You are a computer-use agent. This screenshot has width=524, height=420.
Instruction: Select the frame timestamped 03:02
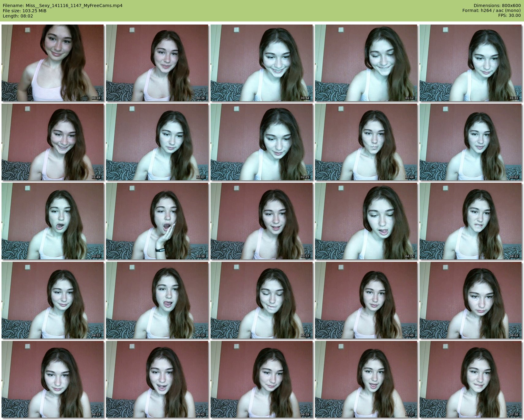tap(470, 142)
